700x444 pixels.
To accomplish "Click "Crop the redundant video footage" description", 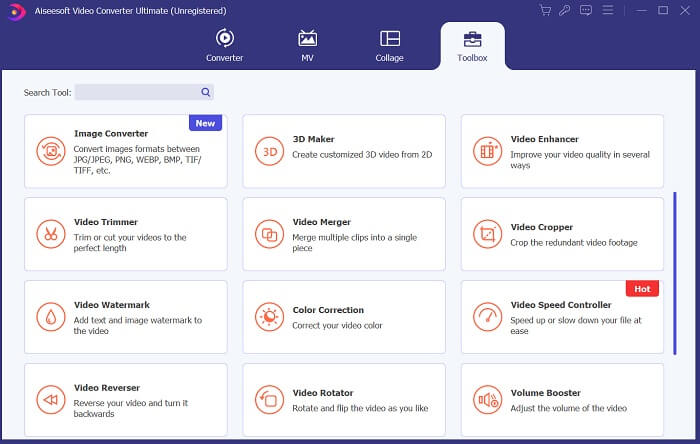I will pos(574,243).
